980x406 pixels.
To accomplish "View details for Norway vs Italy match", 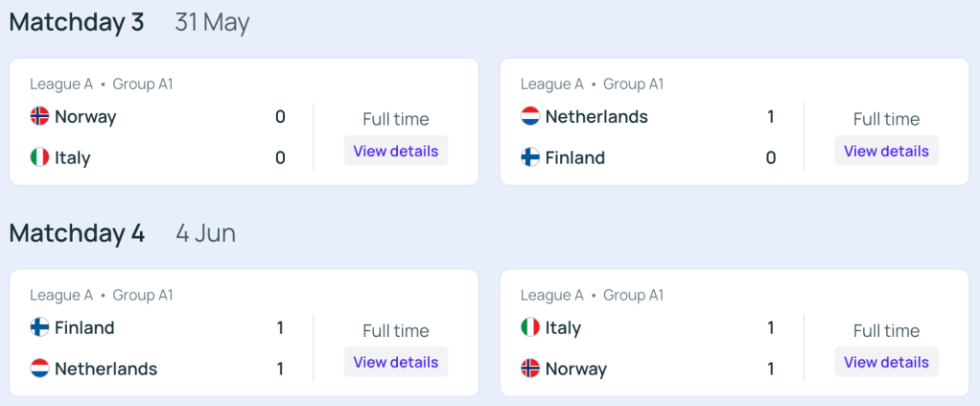I will pyautogui.click(x=395, y=151).
